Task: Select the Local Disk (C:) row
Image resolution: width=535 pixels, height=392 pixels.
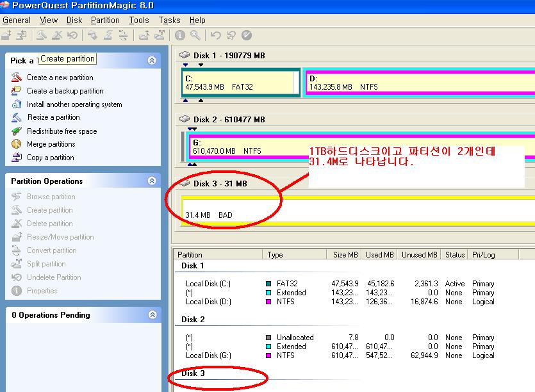Action: point(340,284)
